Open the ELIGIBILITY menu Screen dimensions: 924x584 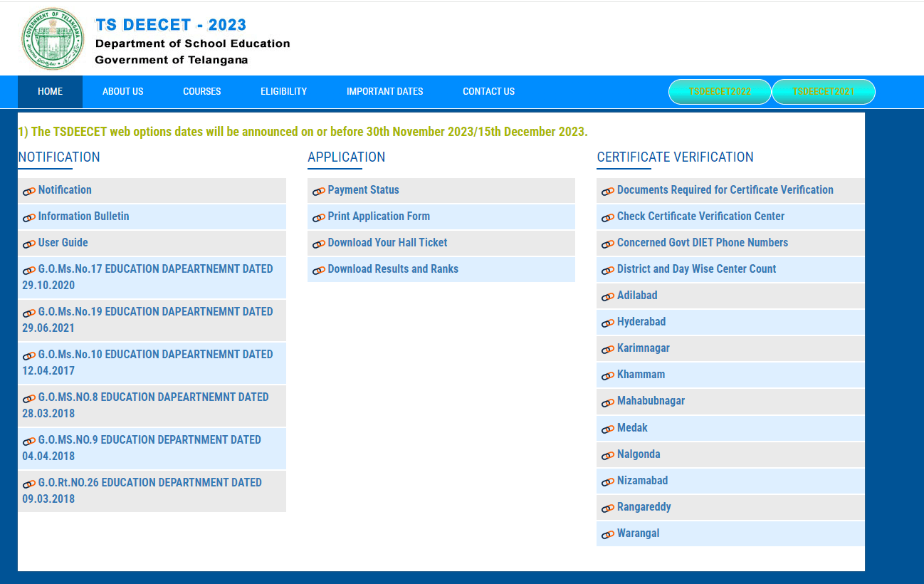tap(283, 91)
